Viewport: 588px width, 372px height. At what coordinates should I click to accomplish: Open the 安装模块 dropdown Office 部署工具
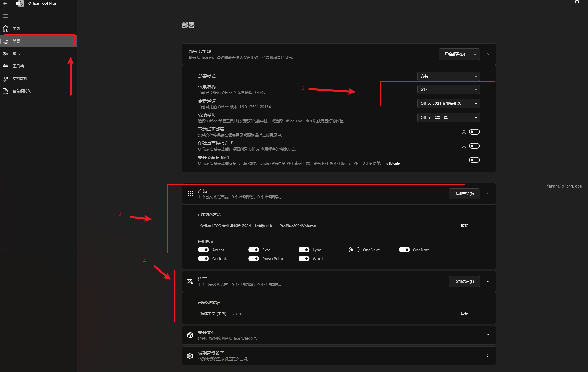click(x=448, y=118)
